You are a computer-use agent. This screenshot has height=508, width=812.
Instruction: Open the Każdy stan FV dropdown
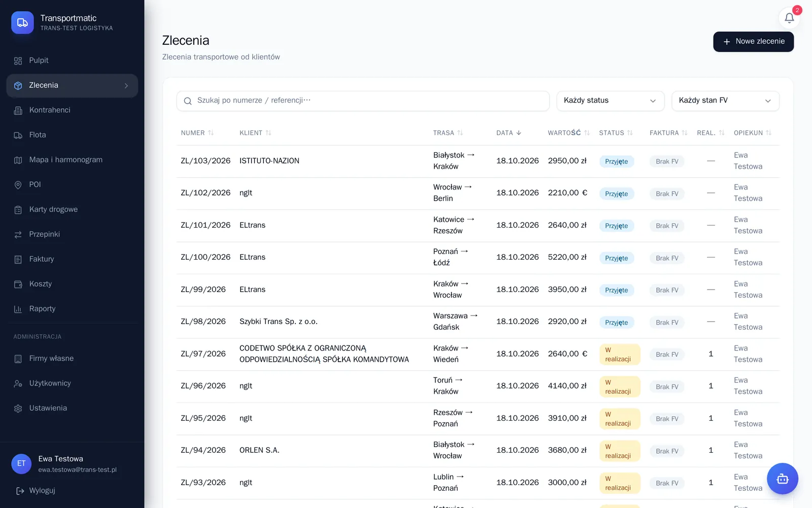pos(725,101)
